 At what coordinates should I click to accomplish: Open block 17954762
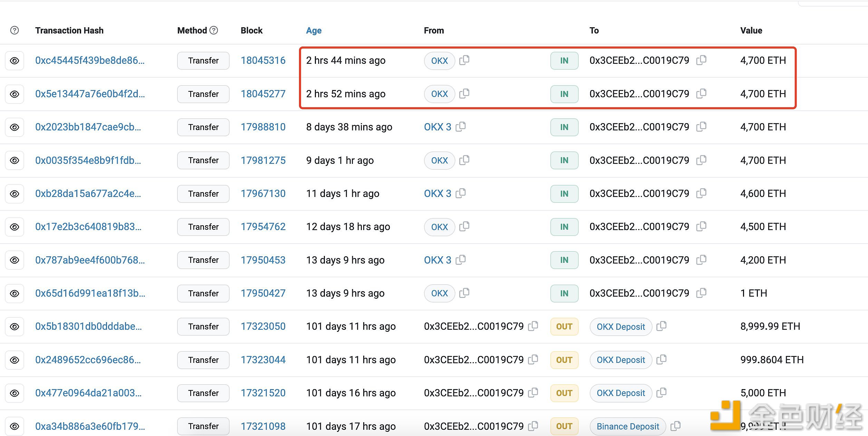click(263, 227)
